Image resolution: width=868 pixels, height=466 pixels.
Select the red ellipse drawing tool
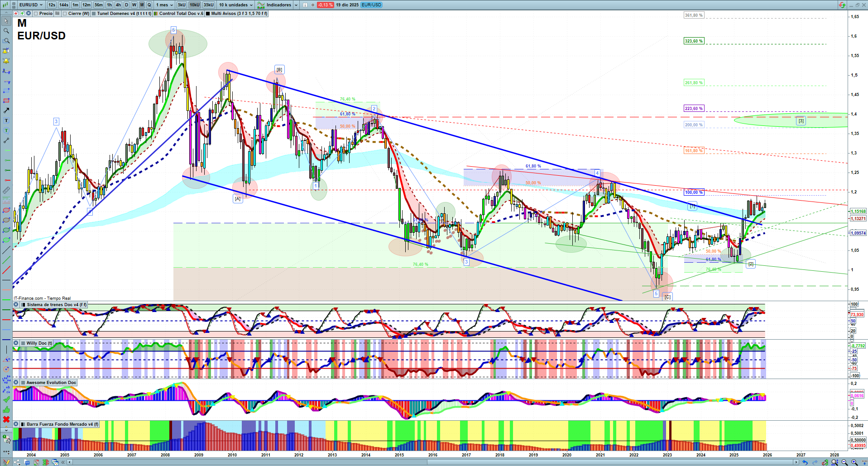tap(6, 210)
